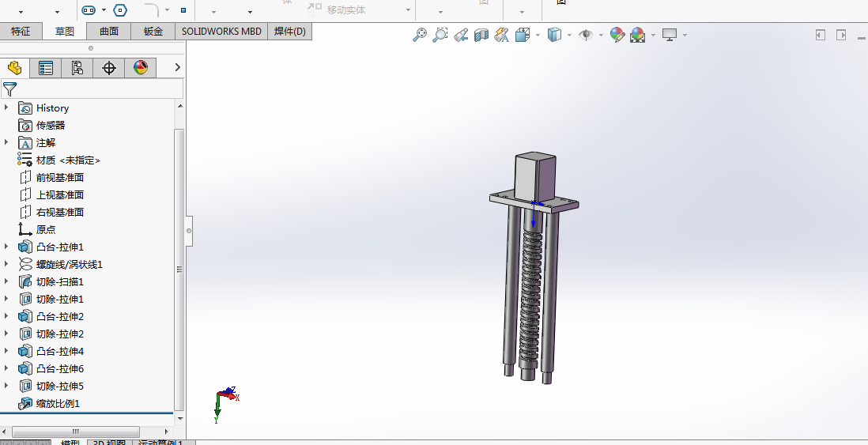This screenshot has width=868, height=445.
Task: Click feature tree horizontal scrollbar thumb
Action: tap(76, 431)
